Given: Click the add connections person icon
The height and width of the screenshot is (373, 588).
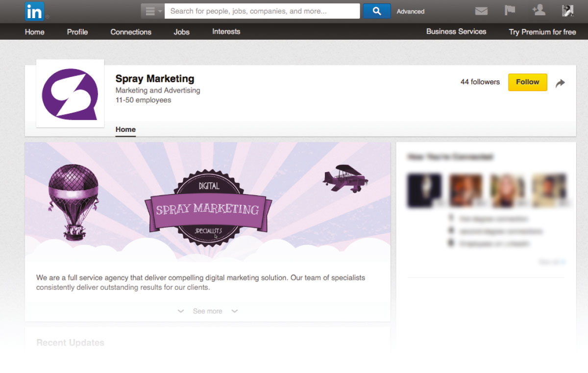Looking at the screenshot, I should [x=539, y=11].
